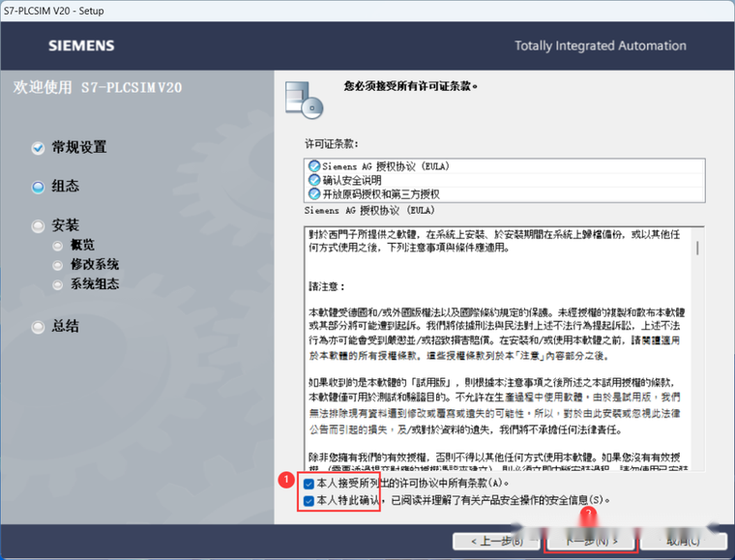Click the license text scrollbar thumb
This screenshot has height=560, width=735.
(x=697, y=248)
